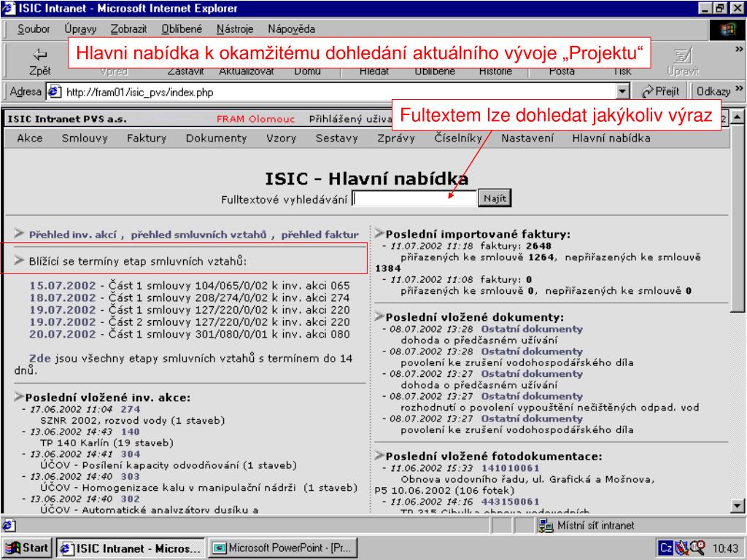Click the Přejít go button

pos(660,91)
